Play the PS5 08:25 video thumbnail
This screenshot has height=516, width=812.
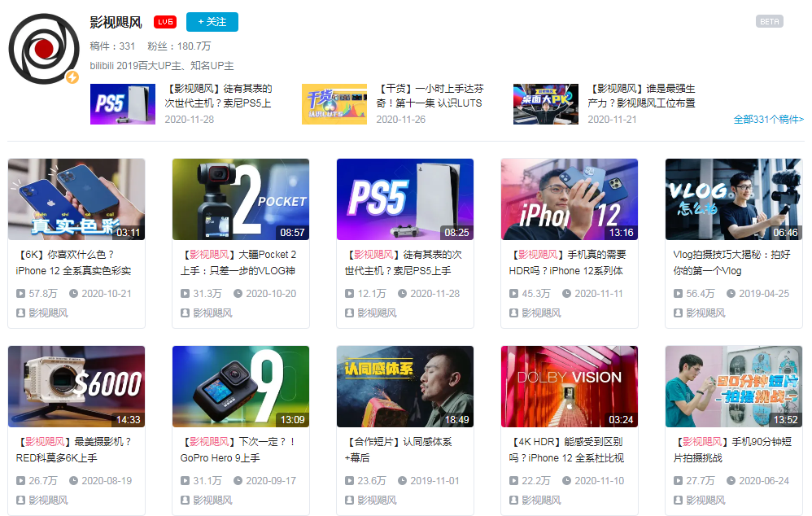(405, 199)
